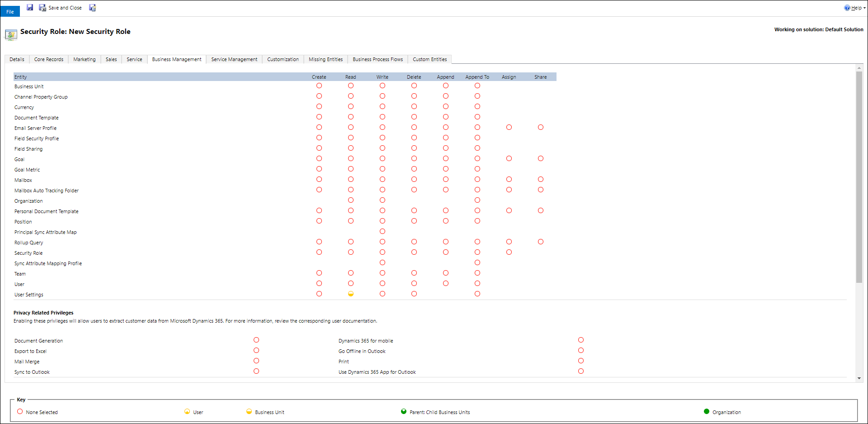Toggle Assign privilege for Goal
Image resolution: width=868 pixels, height=424 pixels.
tap(509, 158)
